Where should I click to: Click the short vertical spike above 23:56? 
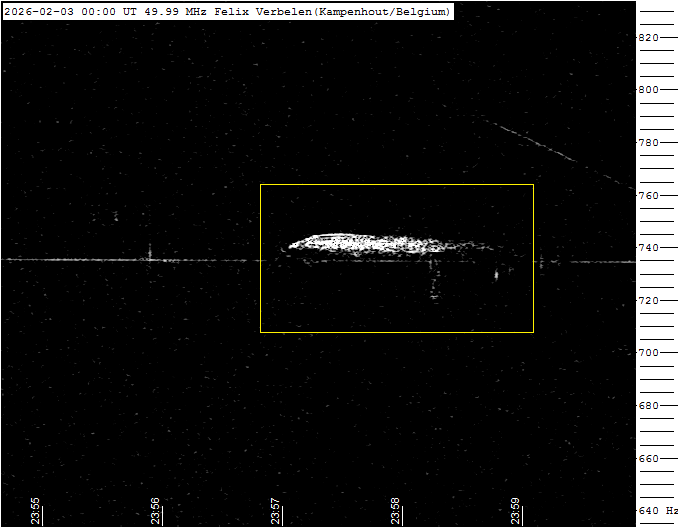click(x=150, y=252)
